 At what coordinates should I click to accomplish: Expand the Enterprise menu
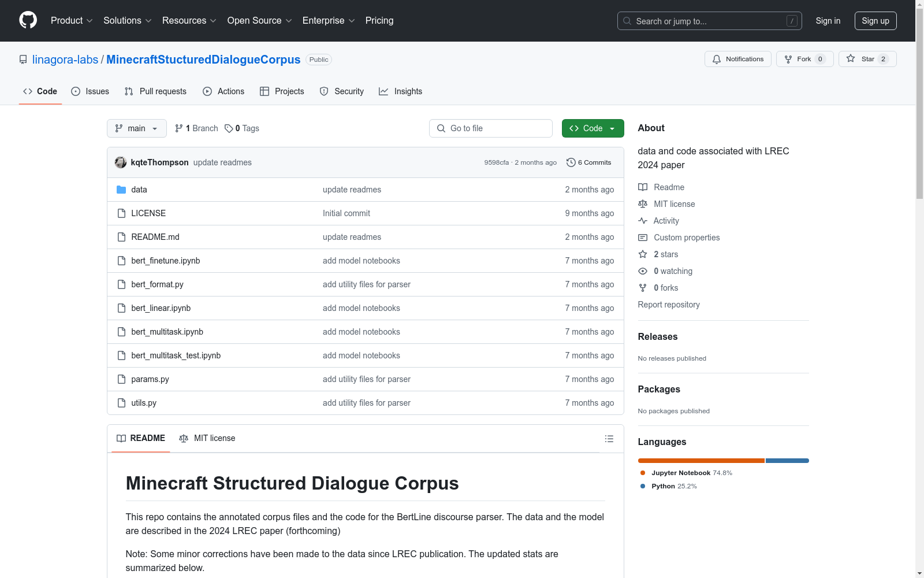point(329,21)
